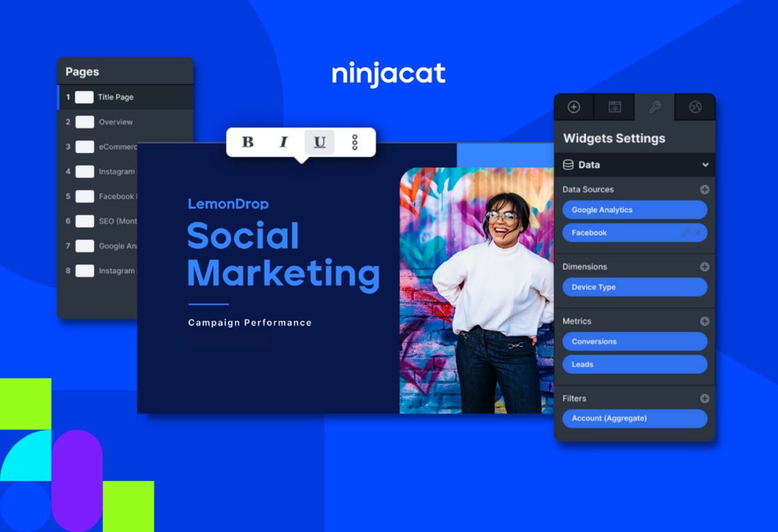Add a Metric using the plus icon
Image resolution: width=778 pixels, height=532 pixels.
click(x=705, y=321)
